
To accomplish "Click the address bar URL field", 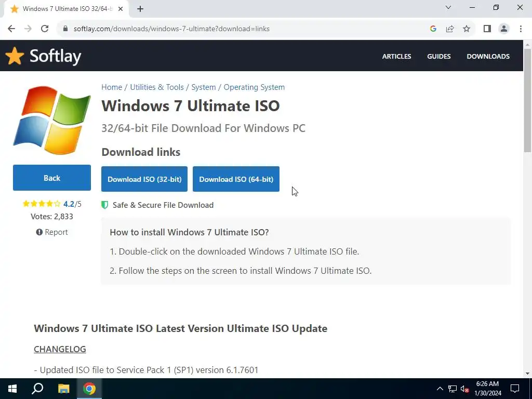I will [244, 29].
